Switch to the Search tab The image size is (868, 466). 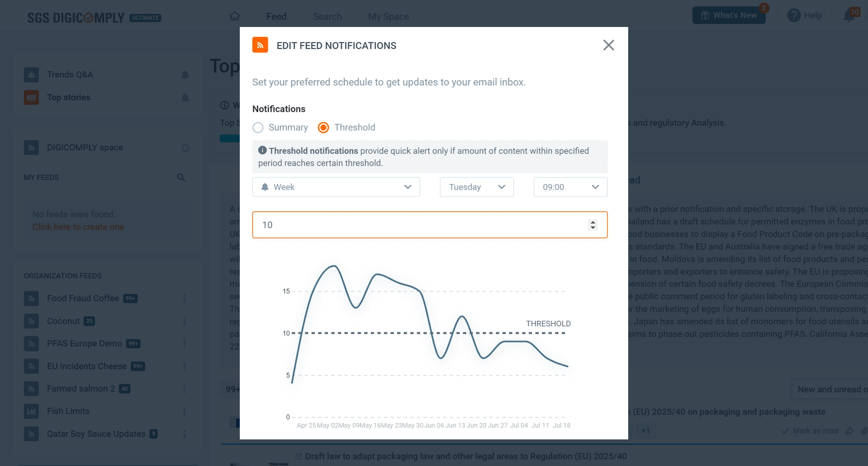[x=327, y=17]
